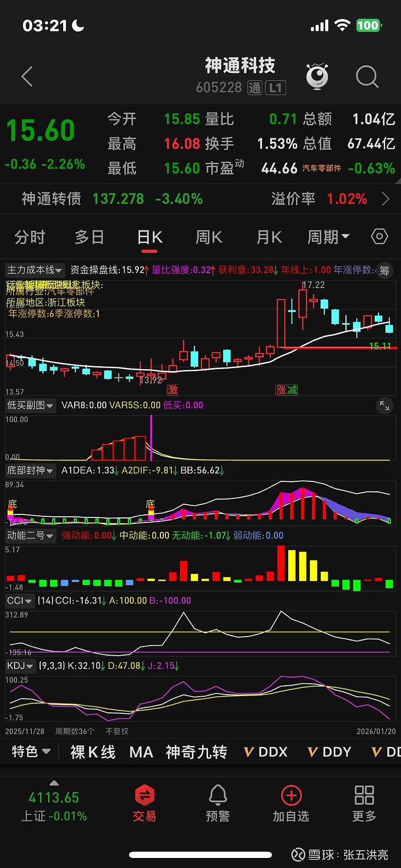Image resolution: width=401 pixels, height=868 pixels.
Task: Open 交易 trade button
Action: pos(144,803)
